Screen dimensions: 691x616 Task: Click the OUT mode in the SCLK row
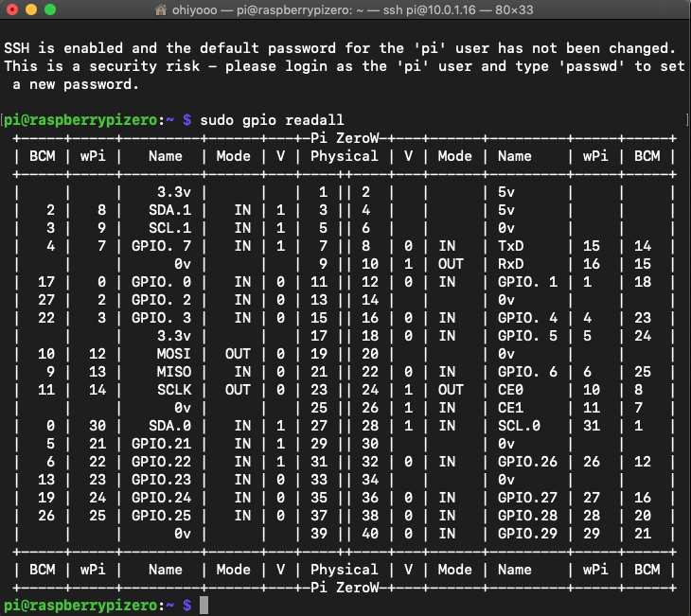coord(238,390)
